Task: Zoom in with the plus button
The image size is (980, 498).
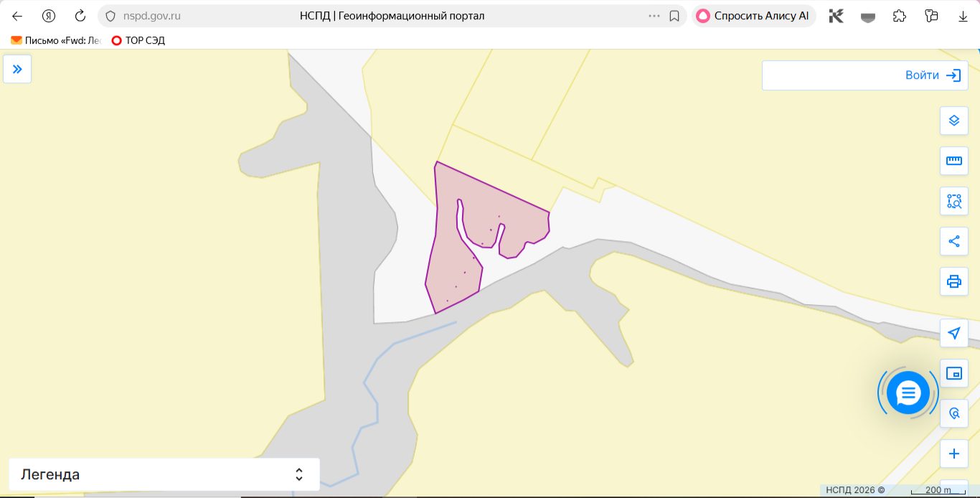Action: coord(954,454)
